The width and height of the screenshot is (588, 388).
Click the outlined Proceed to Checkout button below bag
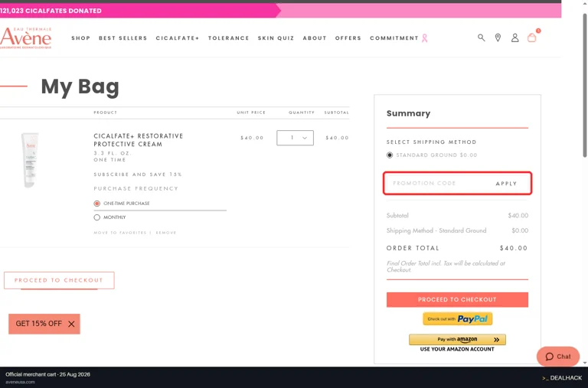pos(59,280)
